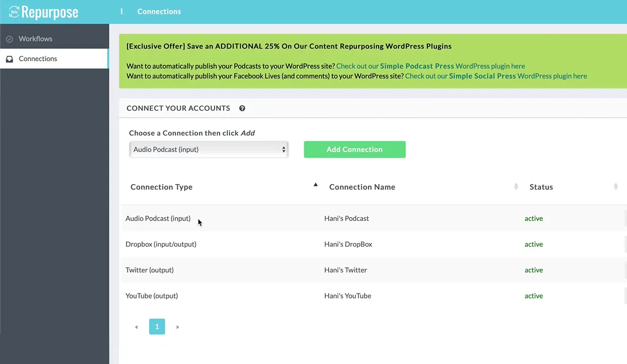
Task: Click the active status of Hani's DropBox
Action: coord(533,244)
